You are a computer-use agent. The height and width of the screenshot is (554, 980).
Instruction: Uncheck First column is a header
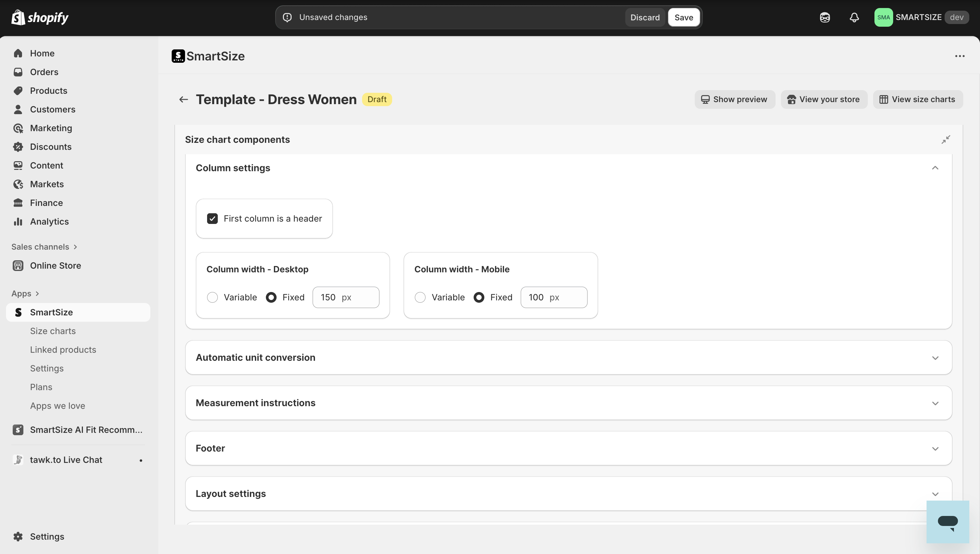[212, 219]
